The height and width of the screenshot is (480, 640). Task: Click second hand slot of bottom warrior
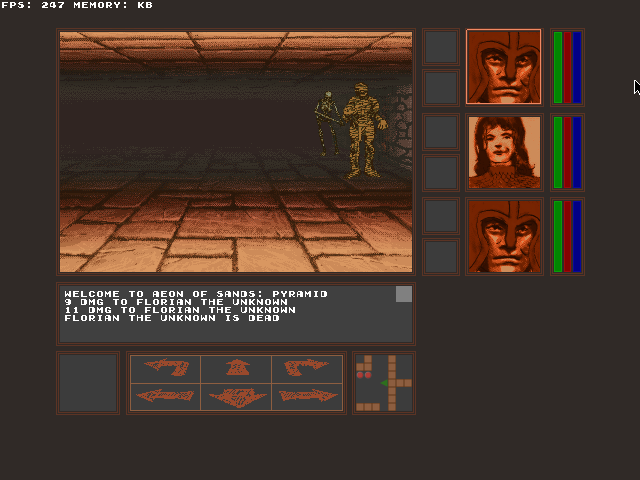coord(441,257)
